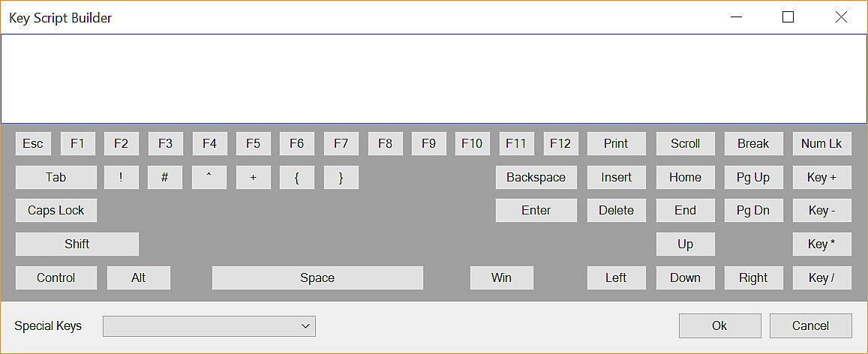Viewport: 868px width, 354px height.
Task: Insert the F12 key
Action: (x=560, y=144)
